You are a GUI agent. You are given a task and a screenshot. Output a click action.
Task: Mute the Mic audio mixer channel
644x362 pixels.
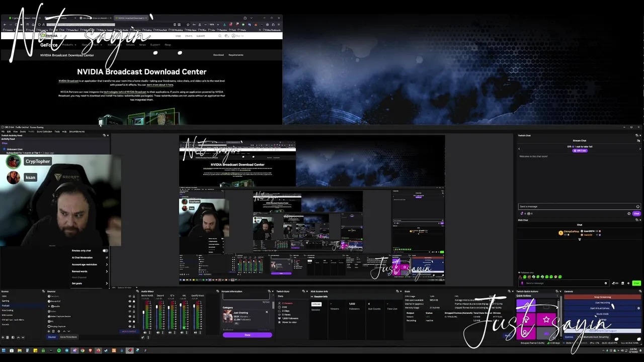coord(182,332)
